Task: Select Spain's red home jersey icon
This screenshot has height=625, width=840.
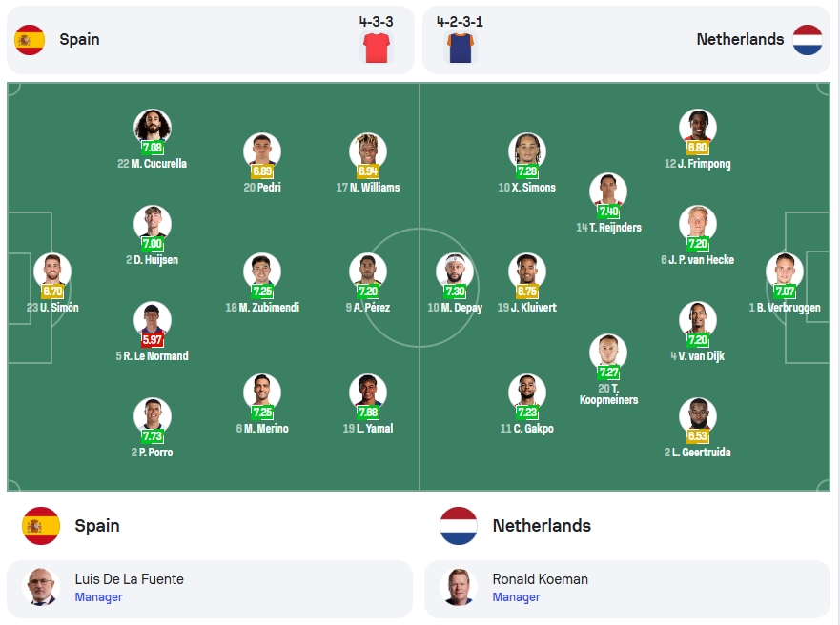Action: [377, 48]
